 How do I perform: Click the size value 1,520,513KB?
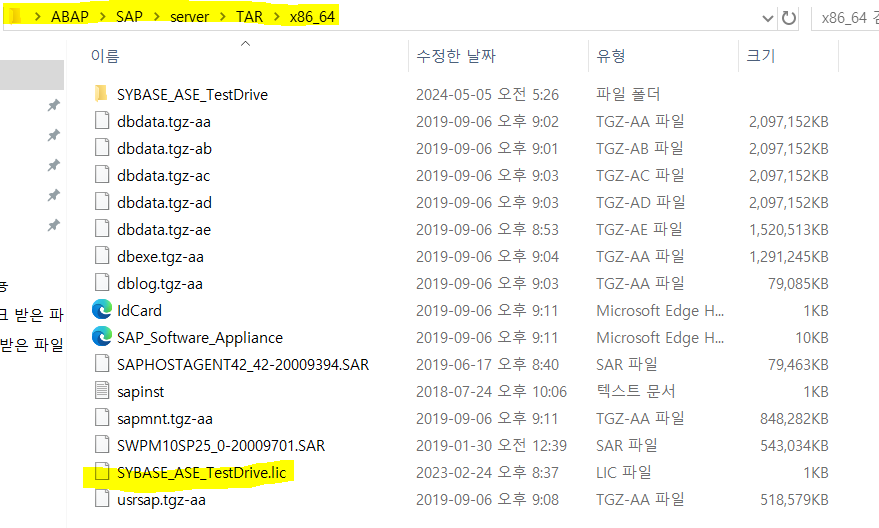(x=789, y=230)
